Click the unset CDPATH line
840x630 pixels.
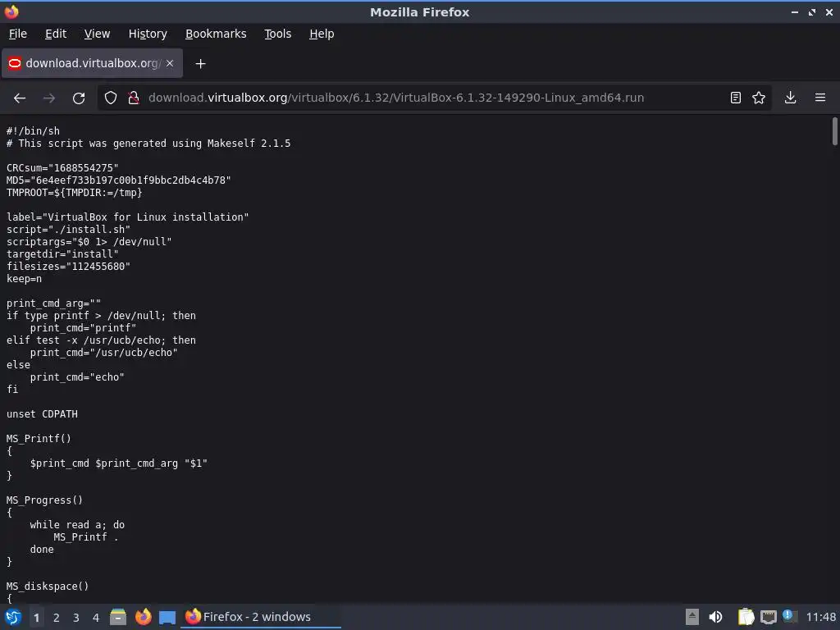tap(42, 414)
